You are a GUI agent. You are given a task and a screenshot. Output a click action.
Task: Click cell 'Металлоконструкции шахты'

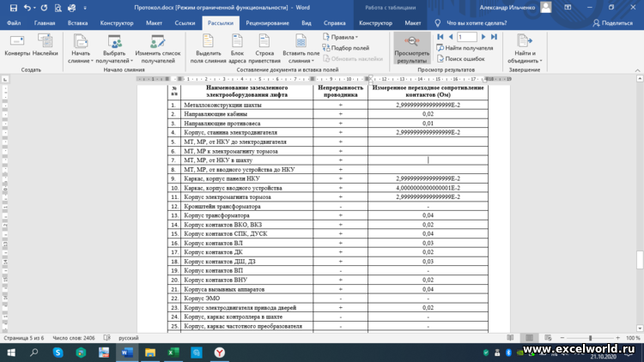point(246,105)
